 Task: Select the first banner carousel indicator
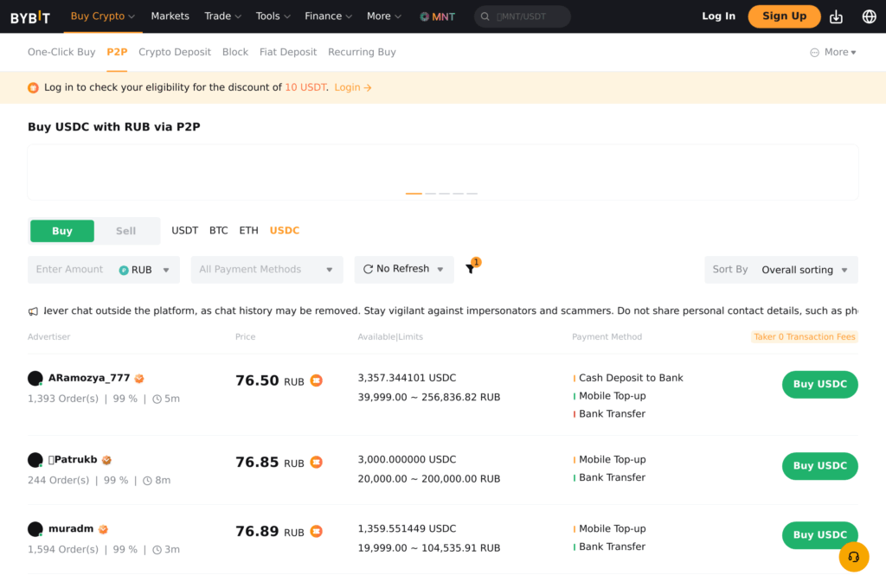tap(414, 193)
